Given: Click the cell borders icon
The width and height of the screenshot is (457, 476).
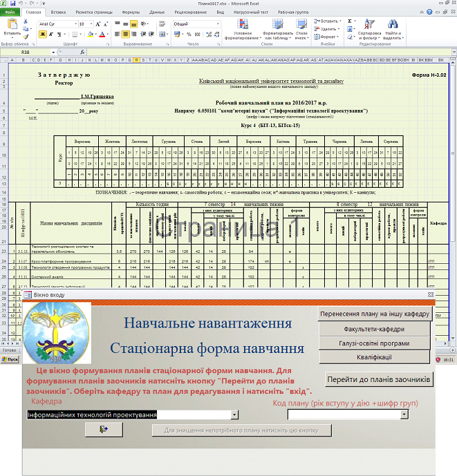Looking at the screenshot, I should 75,35.
